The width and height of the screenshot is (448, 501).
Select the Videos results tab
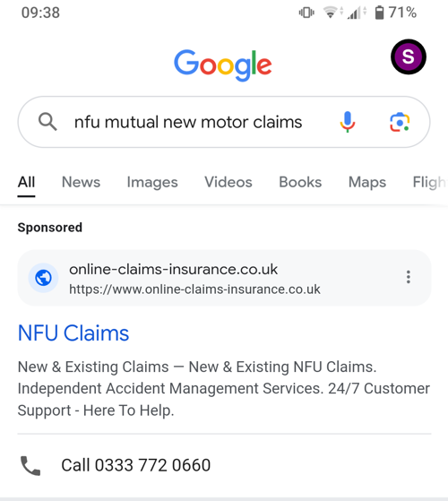pos(228,182)
